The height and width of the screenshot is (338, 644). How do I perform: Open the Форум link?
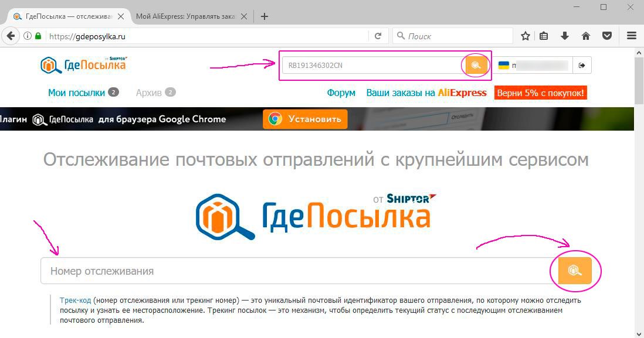[x=341, y=93]
